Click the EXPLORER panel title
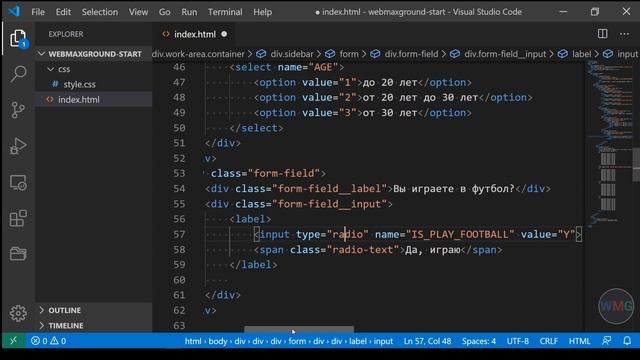The image size is (640, 360). pyautogui.click(x=66, y=34)
